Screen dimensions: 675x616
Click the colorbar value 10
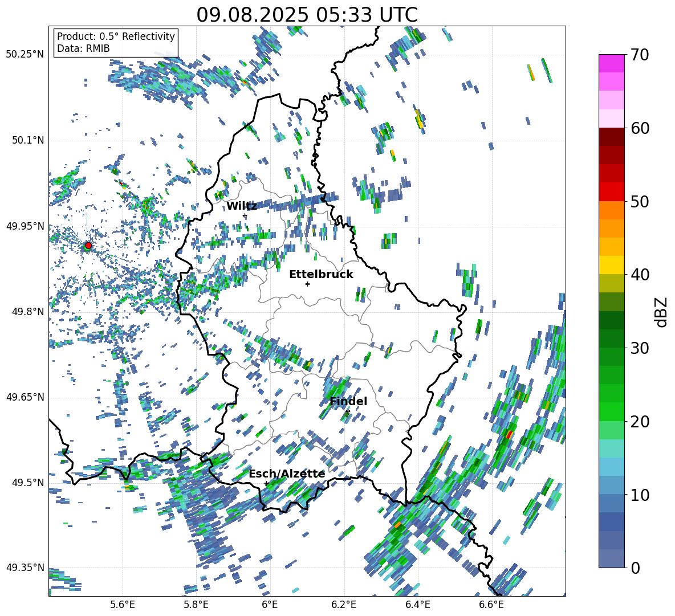(640, 495)
